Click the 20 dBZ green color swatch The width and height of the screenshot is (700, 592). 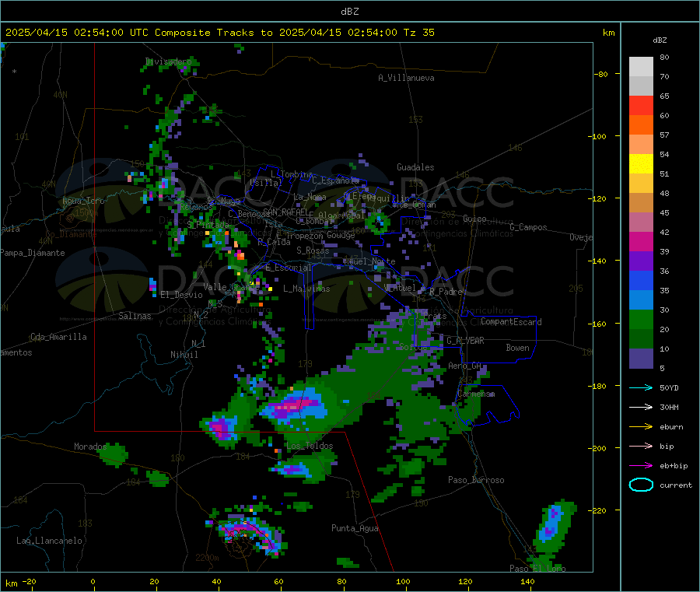(641, 320)
